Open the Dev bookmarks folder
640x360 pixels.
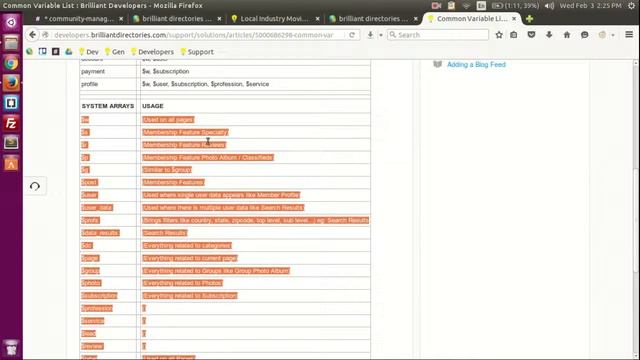tap(89, 52)
